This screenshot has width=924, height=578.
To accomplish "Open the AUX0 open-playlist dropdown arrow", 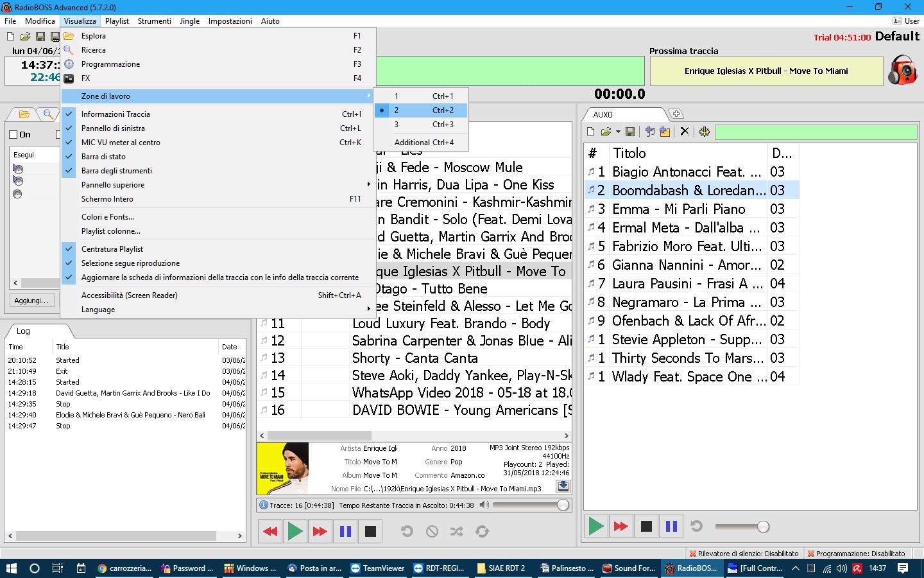I will pyautogui.click(x=618, y=132).
